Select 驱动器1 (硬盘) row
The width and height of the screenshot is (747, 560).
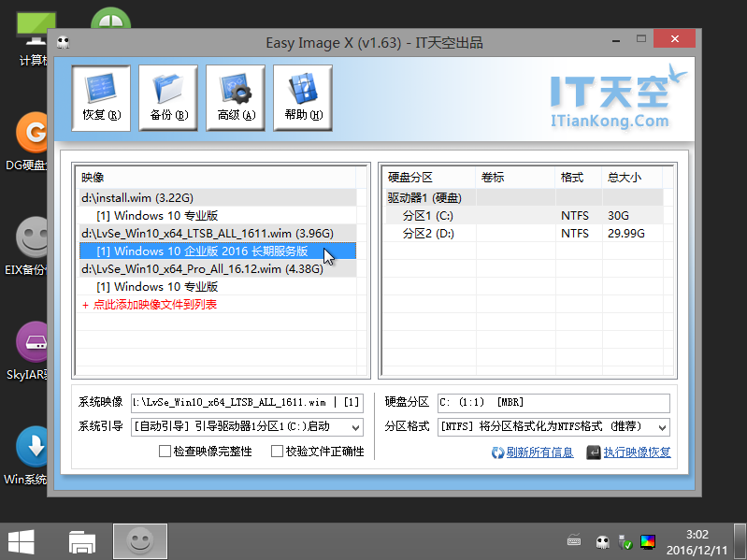(524, 197)
